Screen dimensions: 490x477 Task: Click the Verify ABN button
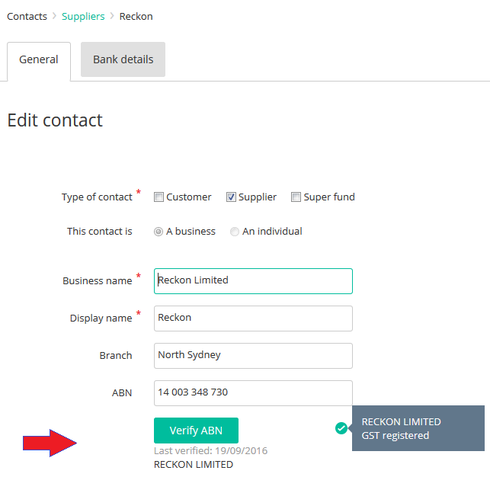click(x=196, y=430)
